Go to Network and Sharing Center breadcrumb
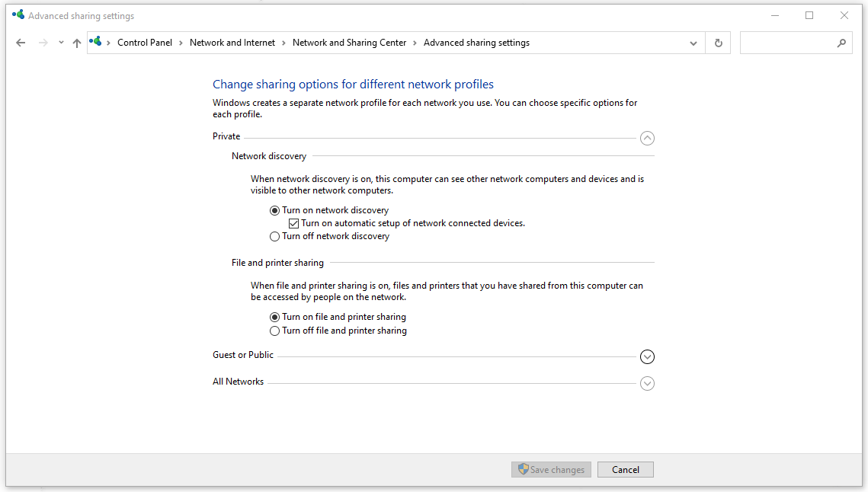The image size is (868, 492). point(349,43)
